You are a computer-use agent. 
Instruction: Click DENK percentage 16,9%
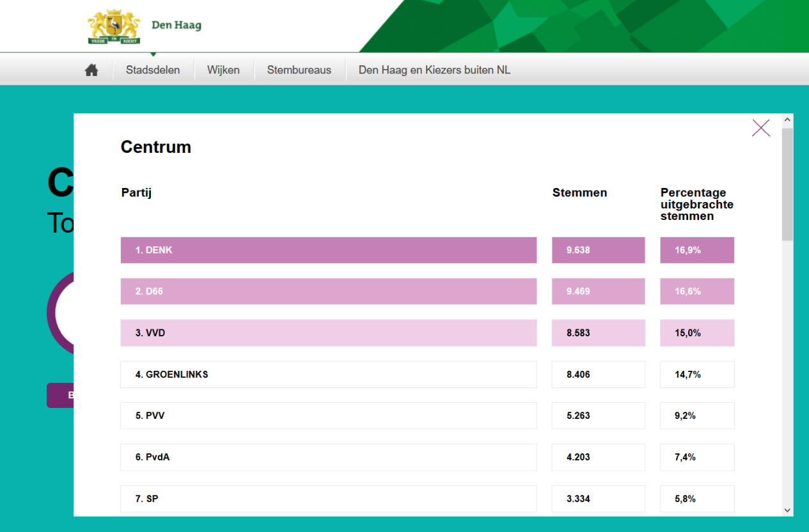pos(697,250)
